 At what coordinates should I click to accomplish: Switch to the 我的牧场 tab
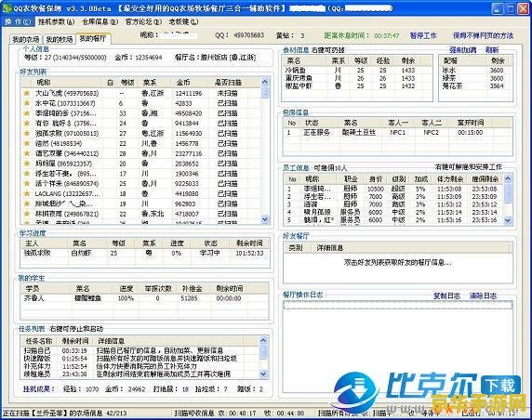pos(60,39)
